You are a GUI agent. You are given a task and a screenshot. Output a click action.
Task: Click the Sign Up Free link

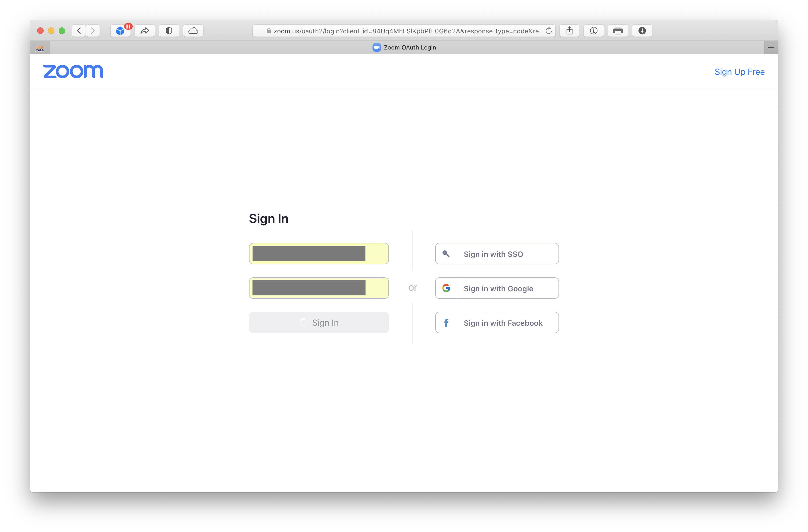(x=739, y=72)
